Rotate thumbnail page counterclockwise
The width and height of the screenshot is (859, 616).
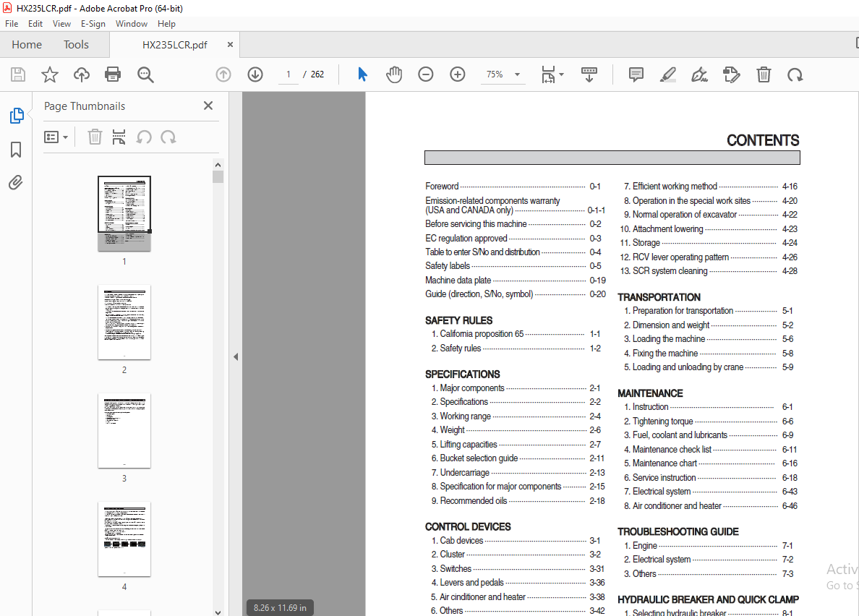point(144,137)
